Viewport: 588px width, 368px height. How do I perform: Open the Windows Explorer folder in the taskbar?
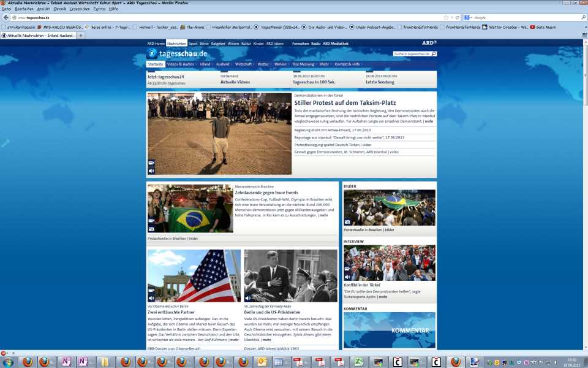[x=105, y=362]
